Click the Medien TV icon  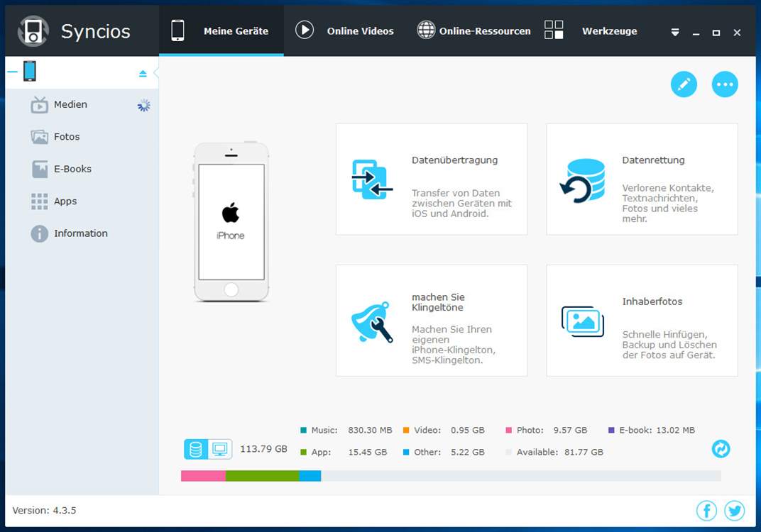click(39, 105)
